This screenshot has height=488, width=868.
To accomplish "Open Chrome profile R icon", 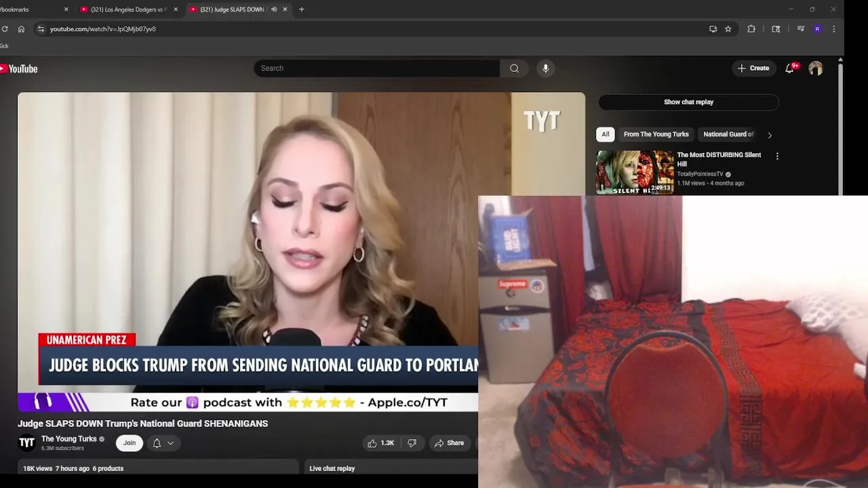I will pos(817,29).
